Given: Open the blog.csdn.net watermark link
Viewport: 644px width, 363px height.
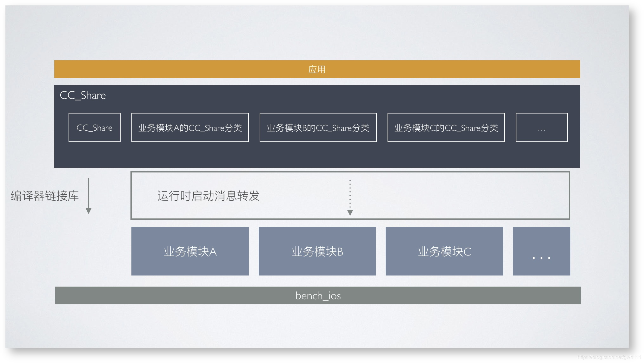Looking at the screenshot, I should pyautogui.click(x=609, y=357).
